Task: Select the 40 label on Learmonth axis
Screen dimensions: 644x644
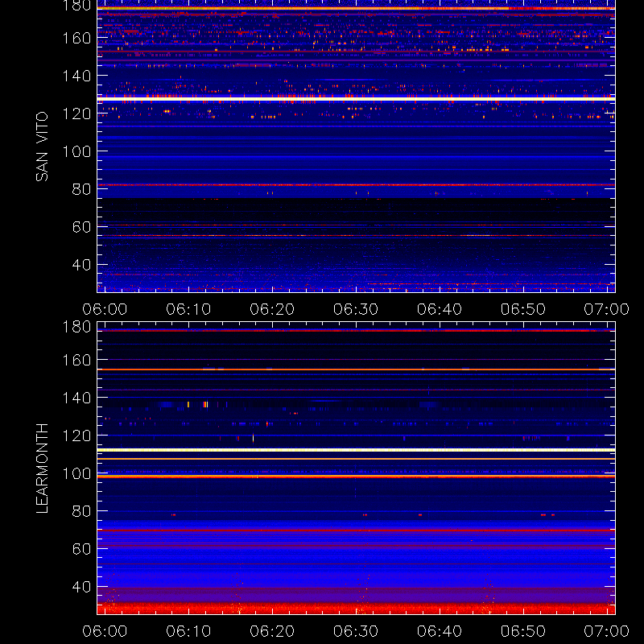Action: click(x=81, y=587)
